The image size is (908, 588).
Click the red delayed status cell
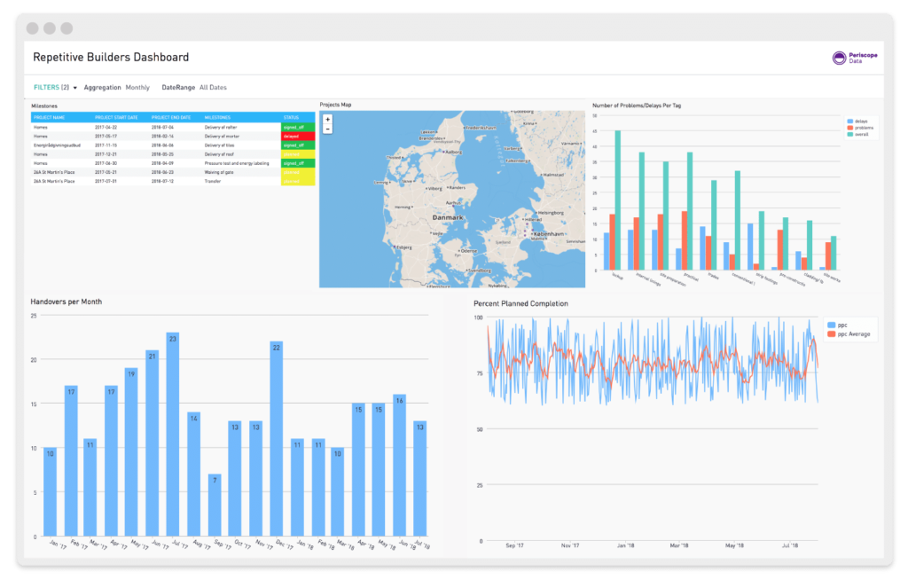[298, 137]
